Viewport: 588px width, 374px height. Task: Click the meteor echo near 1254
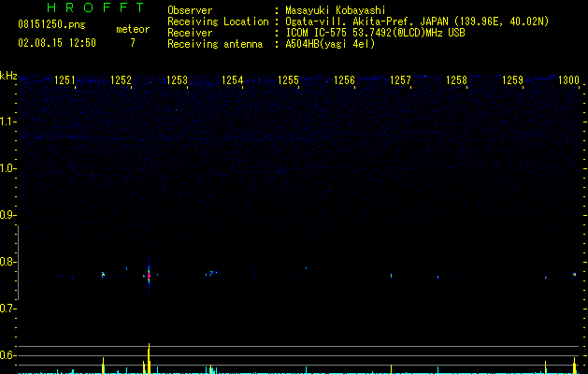pos(212,273)
